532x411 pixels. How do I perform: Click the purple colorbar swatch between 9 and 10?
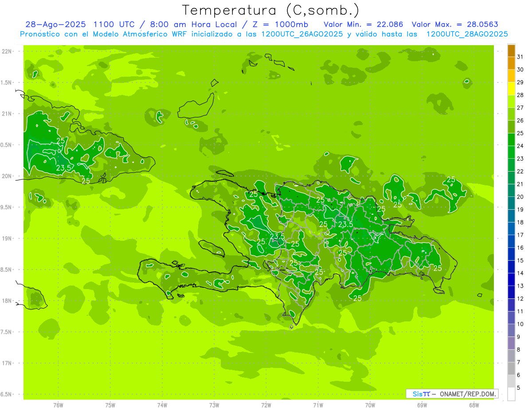[512, 330]
